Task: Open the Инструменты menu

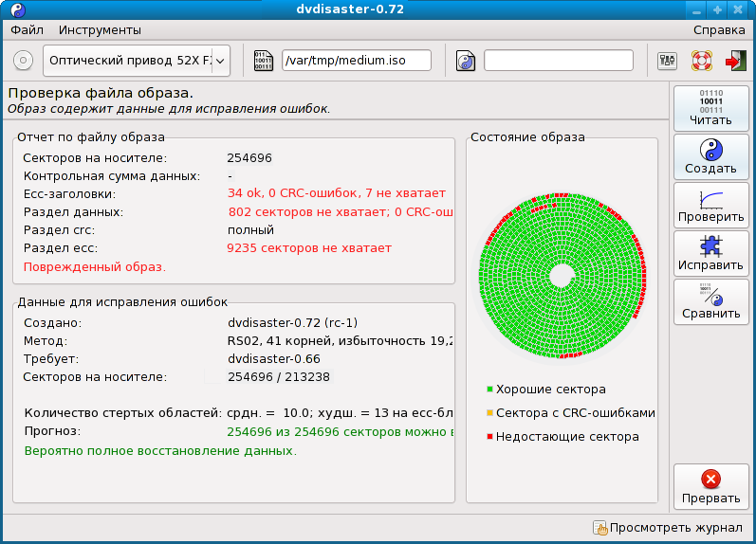Action: [x=100, y=30]
